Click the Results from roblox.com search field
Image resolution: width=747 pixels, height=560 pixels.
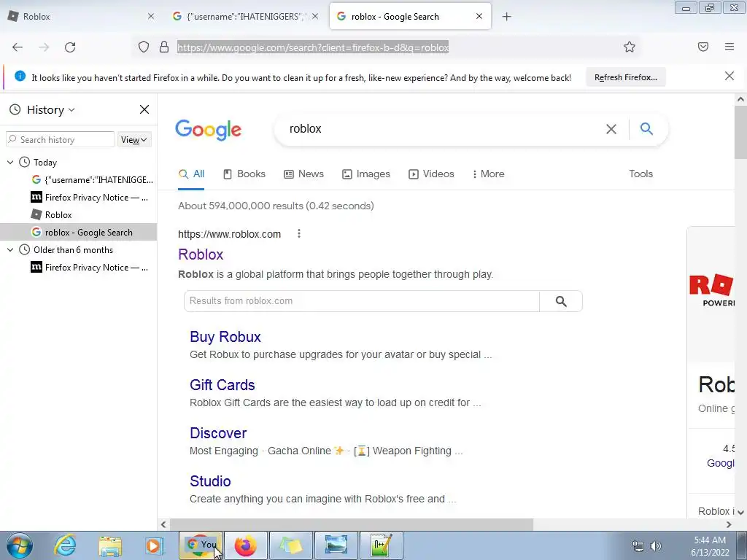pyautogui.click(x=362, y=301)
